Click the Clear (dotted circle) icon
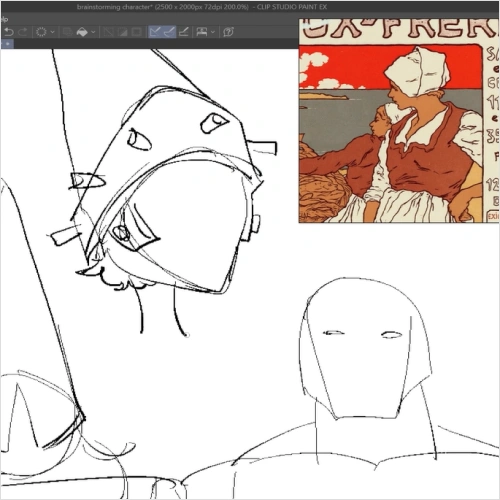 41,32
